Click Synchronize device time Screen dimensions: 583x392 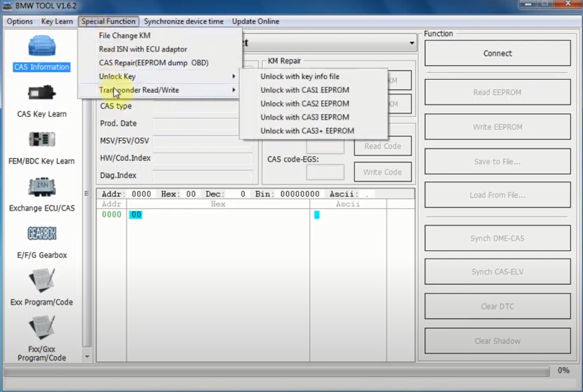pos(184,21)
